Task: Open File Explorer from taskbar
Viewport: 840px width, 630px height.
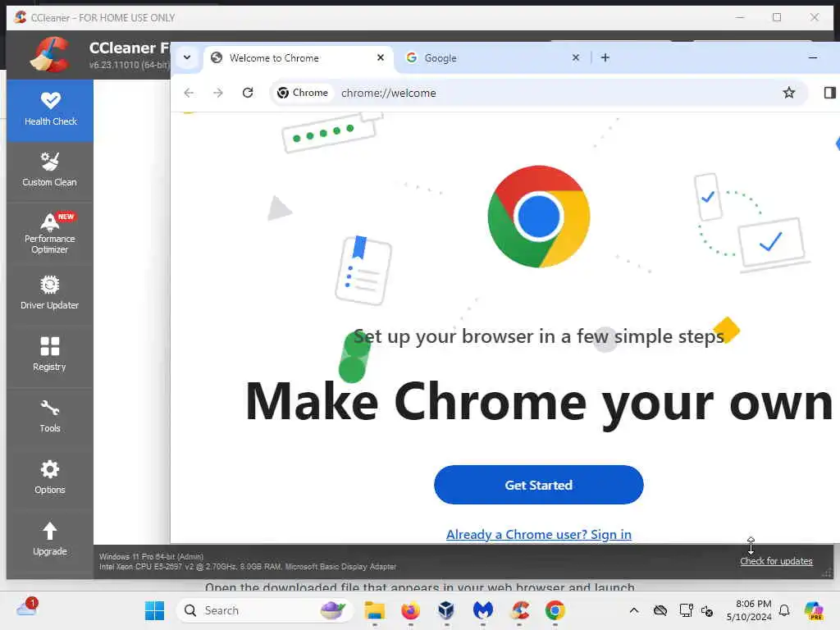Action: tap(374, 610)
